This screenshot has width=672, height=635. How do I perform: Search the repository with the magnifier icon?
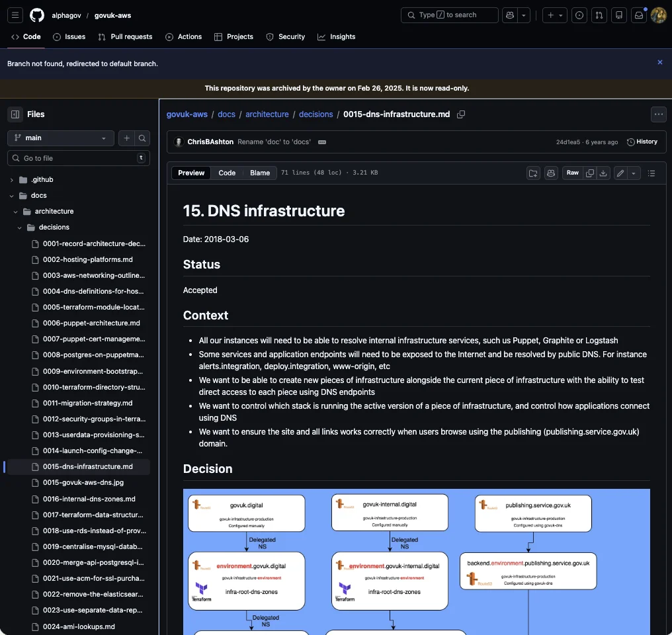[x=142, y=138]
